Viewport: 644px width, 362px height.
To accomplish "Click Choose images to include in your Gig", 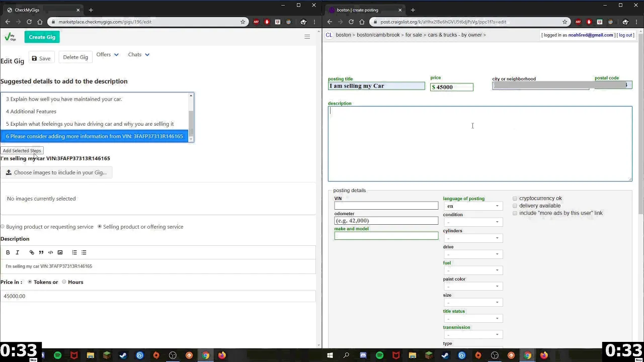I will pyautogui.click(x=56, y=172).
